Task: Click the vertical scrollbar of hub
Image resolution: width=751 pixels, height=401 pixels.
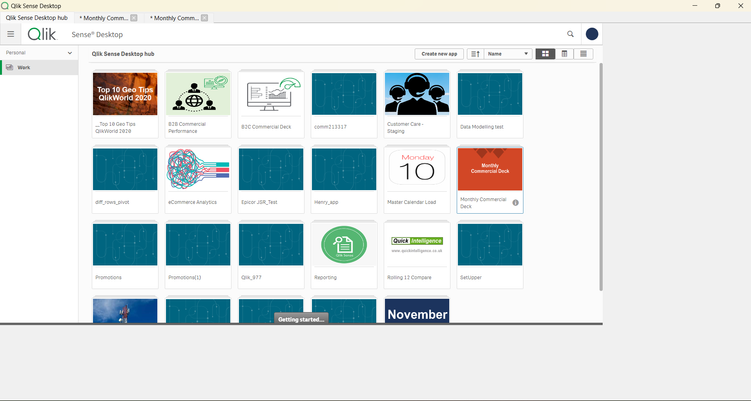Action: click(x=601, y=176)
